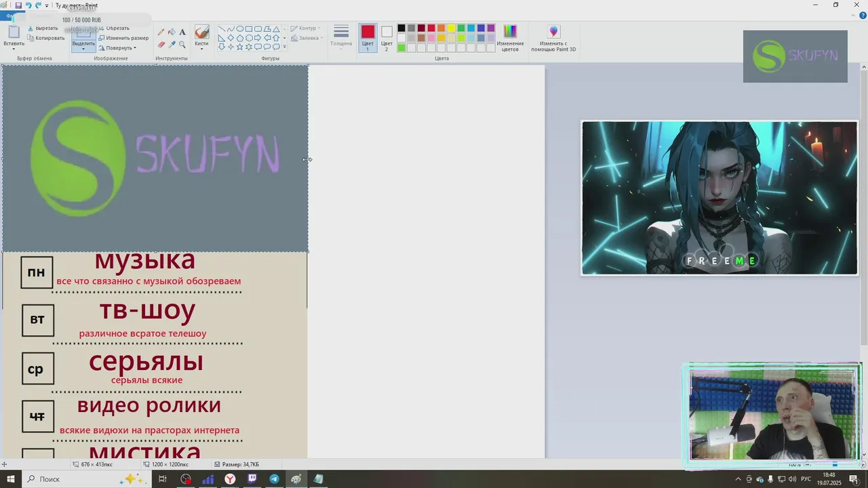Choose the diamond shape
This screenshot has width=868, height=488.
tap(231, 38)
